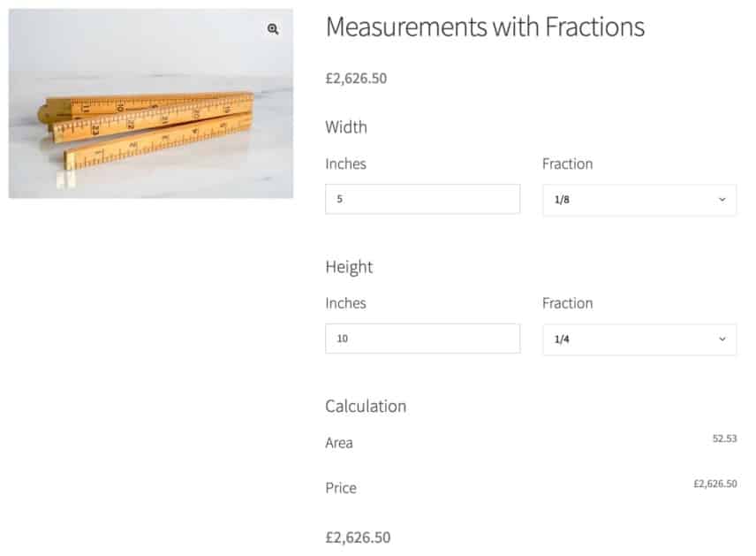The width and height of the screenshot is (756, 556).
Task: Click the Inches label above the width field
Action: click(x=344, y=164)
